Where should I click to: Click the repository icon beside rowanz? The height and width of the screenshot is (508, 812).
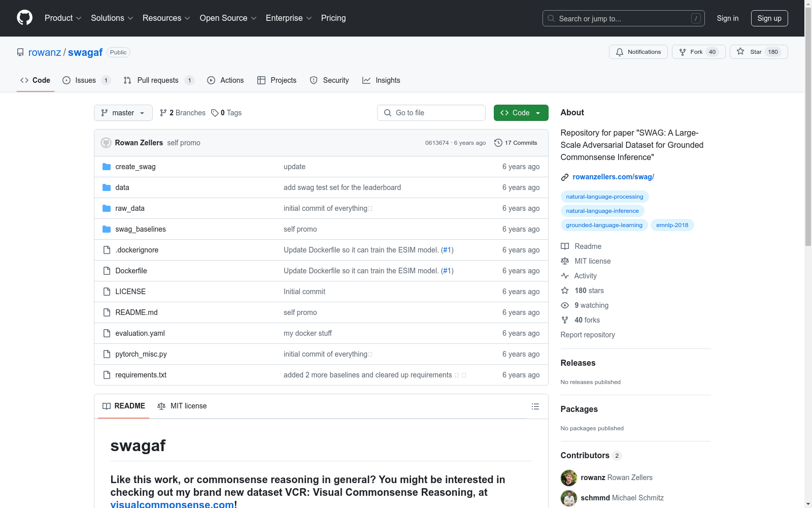(20, 52)
